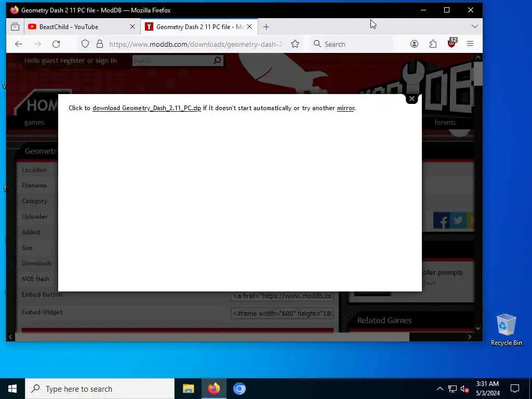Expand the list all tabs chevron

(475, 26)
